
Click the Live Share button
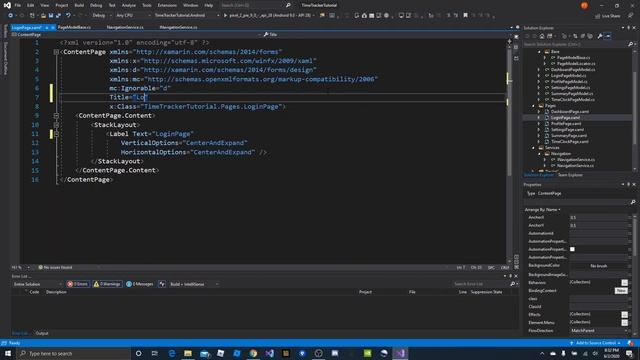tap(607, 16)
